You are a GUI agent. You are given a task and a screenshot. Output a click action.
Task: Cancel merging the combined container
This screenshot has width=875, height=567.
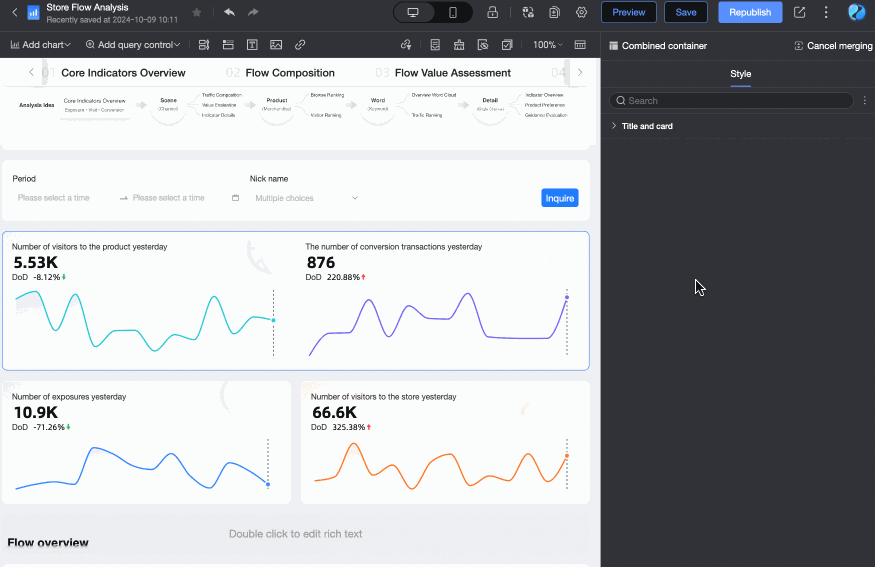[833, 46]
